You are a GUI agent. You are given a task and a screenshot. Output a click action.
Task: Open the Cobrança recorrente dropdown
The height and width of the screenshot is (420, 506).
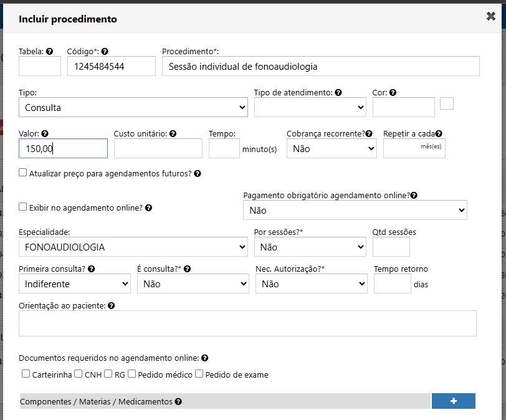(332, 148)
